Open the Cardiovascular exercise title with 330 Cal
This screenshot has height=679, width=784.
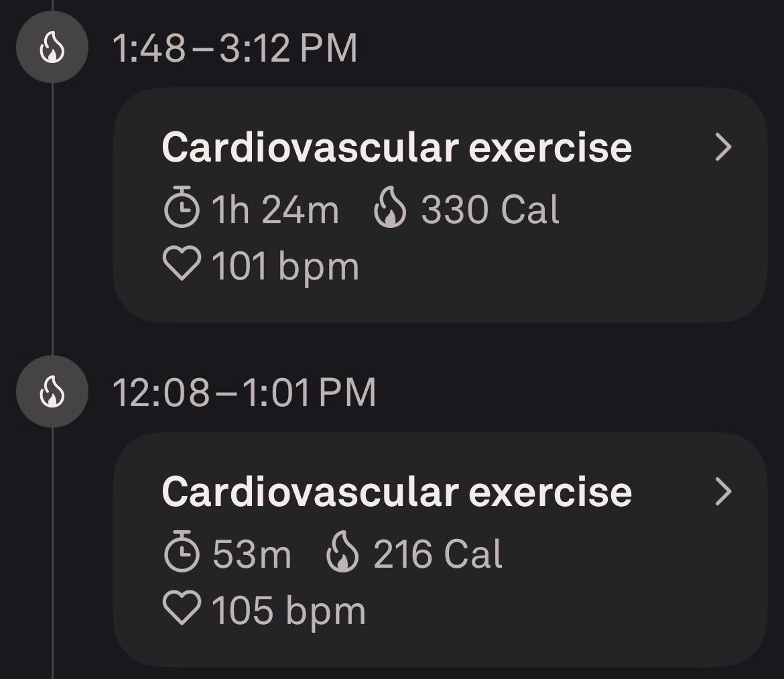(x=397, y=147)
